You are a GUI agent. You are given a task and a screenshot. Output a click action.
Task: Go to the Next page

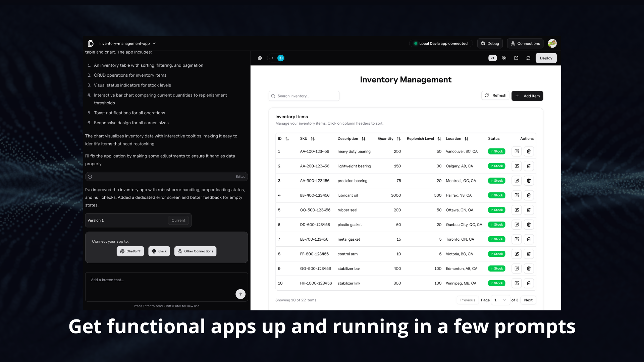tap(528, 300)
